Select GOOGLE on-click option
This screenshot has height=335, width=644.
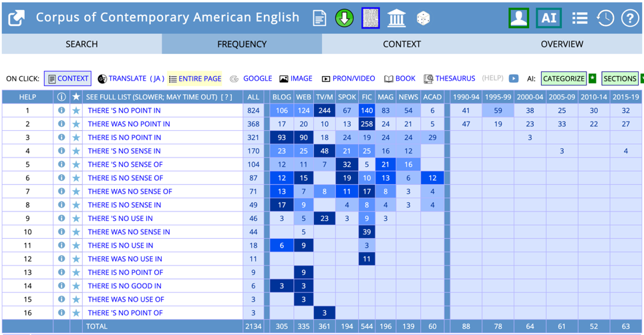[251, 78]
